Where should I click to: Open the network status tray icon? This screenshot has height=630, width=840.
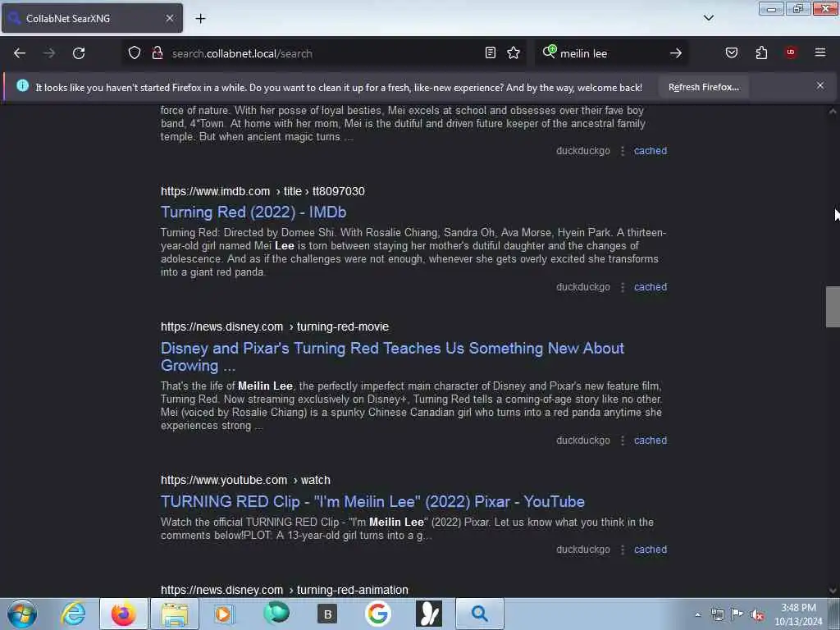pyautogui.click(x=717, y=614)
